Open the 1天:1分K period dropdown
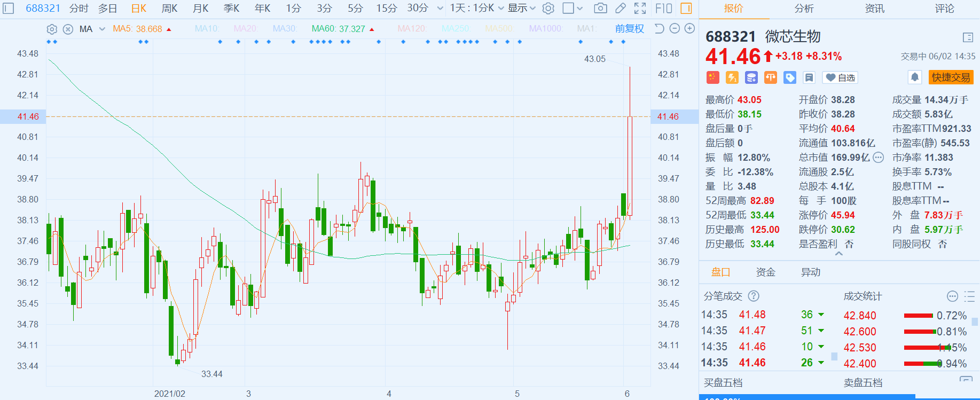Image resolution: width=980 pixels, height=400 pixels. (476, 8)
